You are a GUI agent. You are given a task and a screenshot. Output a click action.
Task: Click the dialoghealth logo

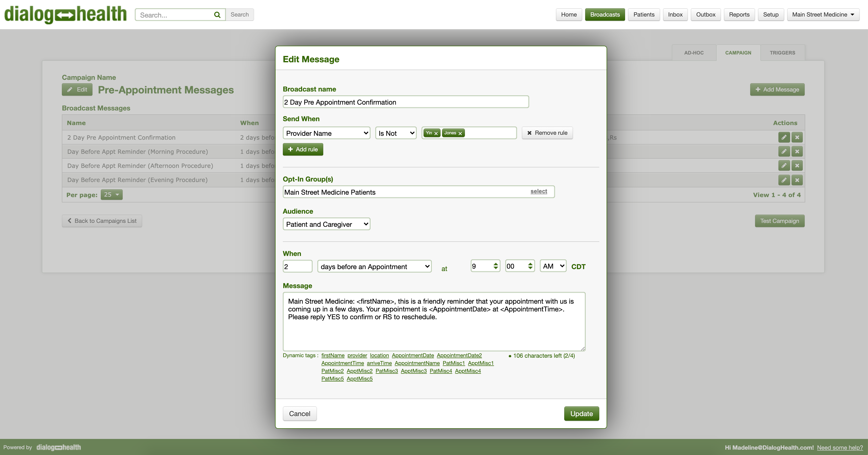pyautogui.click(x=65, y=15)
